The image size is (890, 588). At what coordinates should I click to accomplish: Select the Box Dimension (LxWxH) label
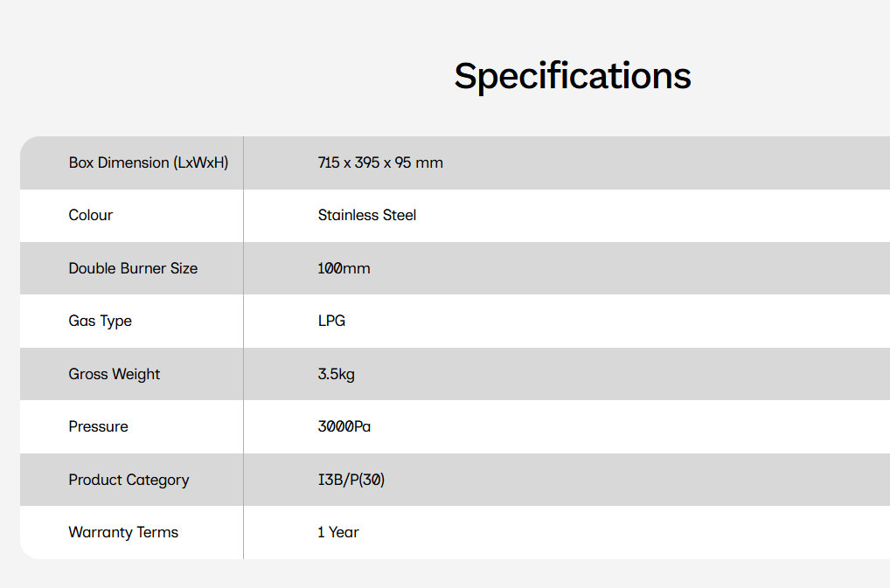[x=148, y=163]
